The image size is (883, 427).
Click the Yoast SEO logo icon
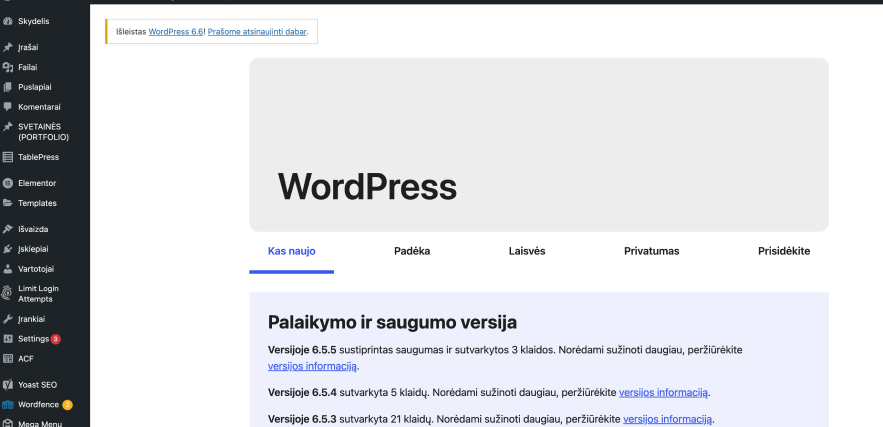(7, 385)
